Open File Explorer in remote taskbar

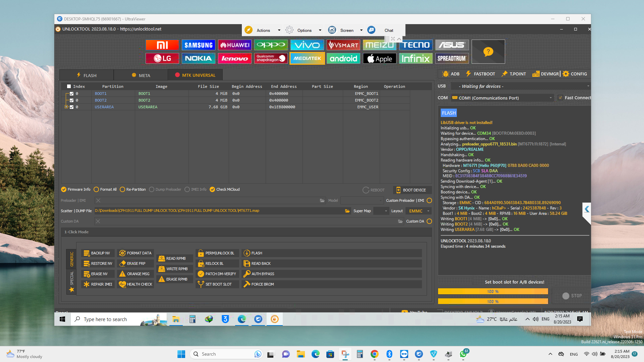tap(176, 319)
